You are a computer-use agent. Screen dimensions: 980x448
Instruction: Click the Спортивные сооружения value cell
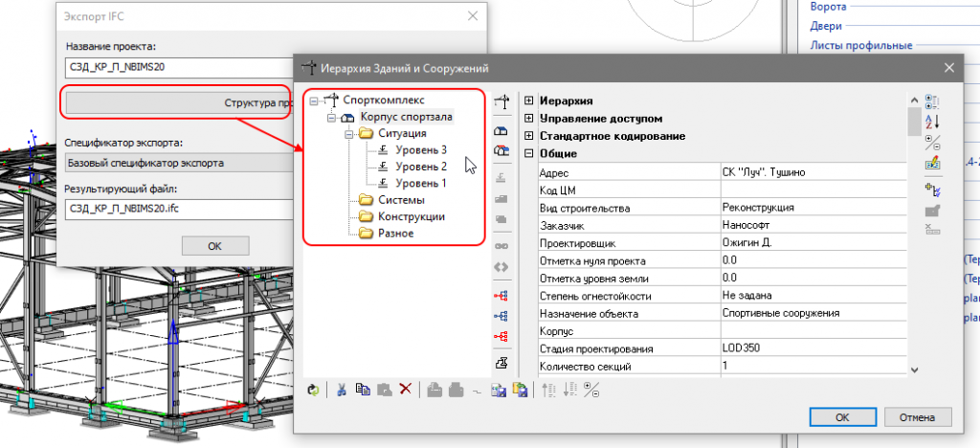pos(813,313)
